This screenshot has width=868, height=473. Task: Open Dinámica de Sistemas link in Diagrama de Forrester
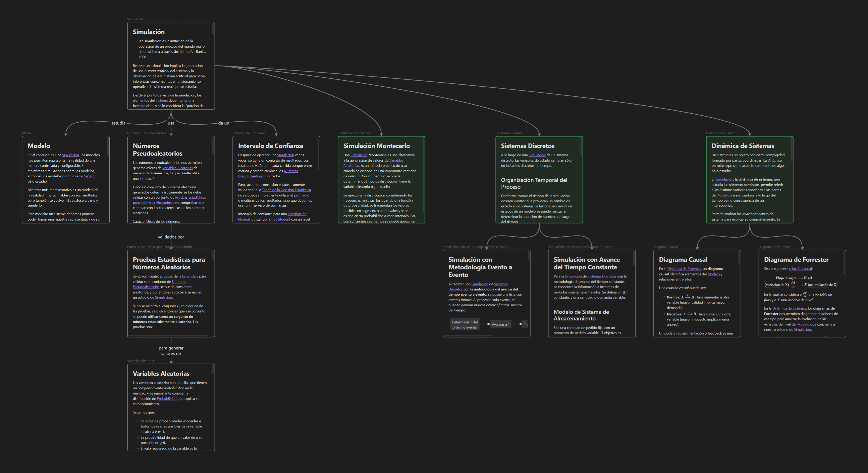click(789, 308)
